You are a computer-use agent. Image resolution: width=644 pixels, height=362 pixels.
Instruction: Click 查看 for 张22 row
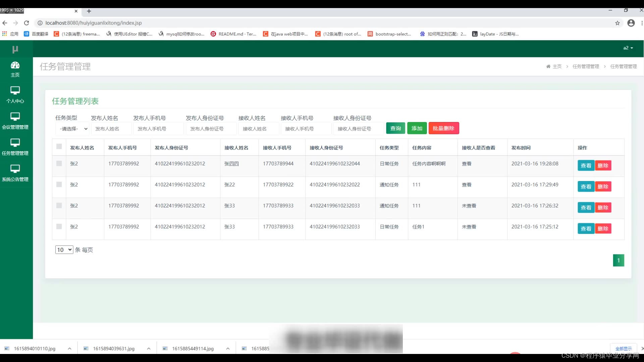click(586, 187)
